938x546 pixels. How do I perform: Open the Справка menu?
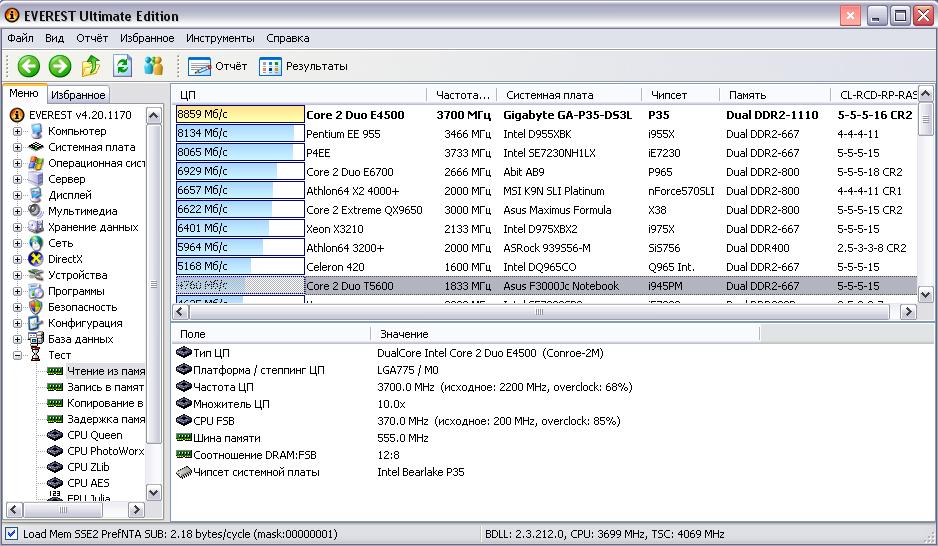pos(288,38)
